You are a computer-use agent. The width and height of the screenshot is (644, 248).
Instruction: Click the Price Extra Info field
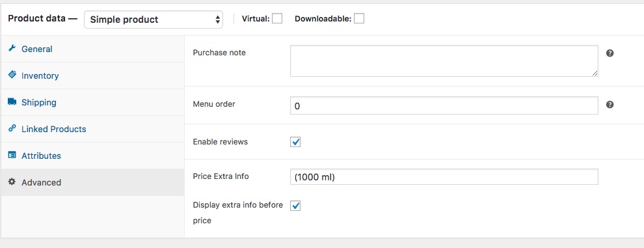coord(444,177)
